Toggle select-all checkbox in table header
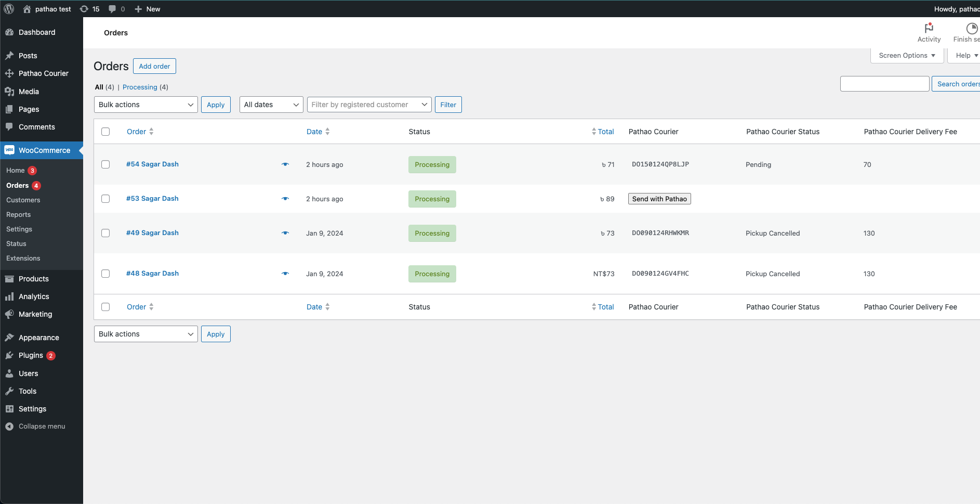 tap(105, 132)
